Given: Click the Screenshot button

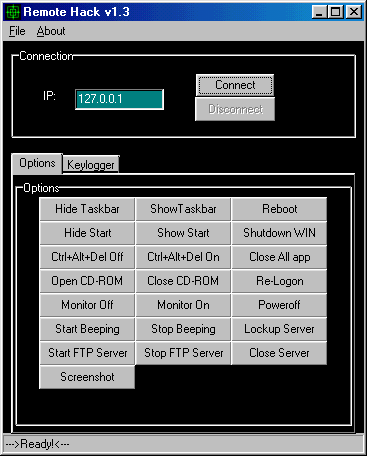Looking at the screenshot, I should 87,377.
